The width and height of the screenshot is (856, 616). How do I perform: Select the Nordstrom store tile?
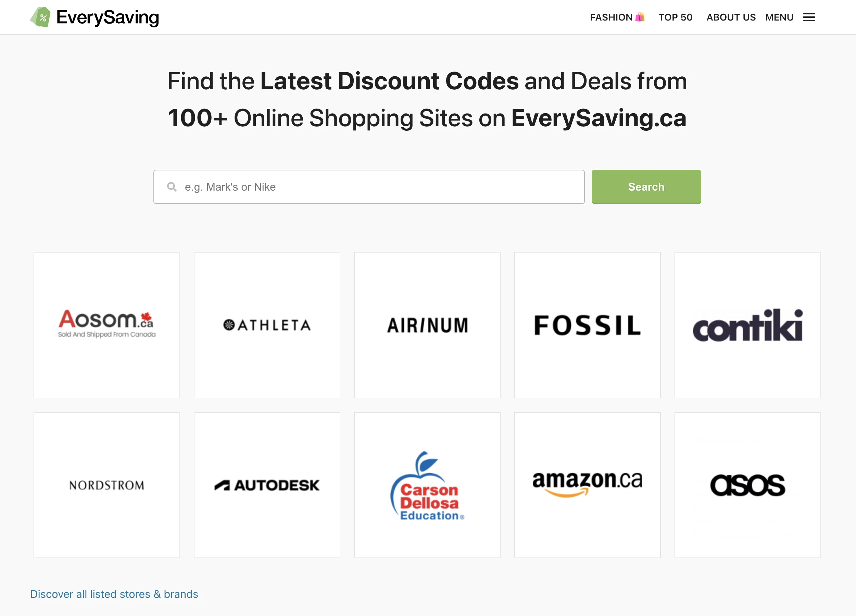coord(106,486)
